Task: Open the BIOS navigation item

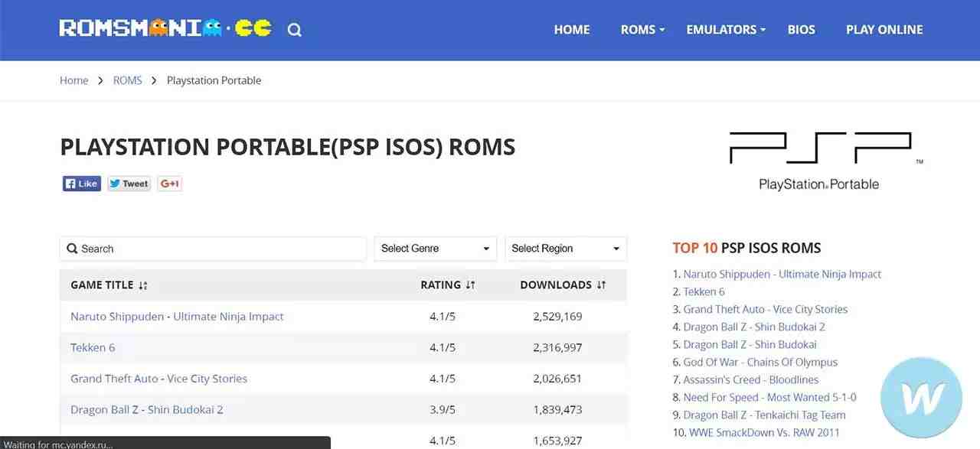Action: 802,30
